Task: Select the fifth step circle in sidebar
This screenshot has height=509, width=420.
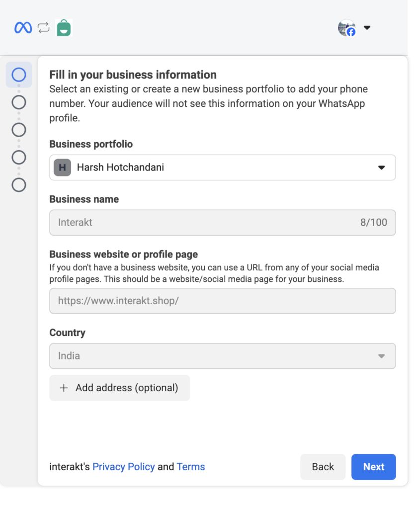Action: (19, 185)
